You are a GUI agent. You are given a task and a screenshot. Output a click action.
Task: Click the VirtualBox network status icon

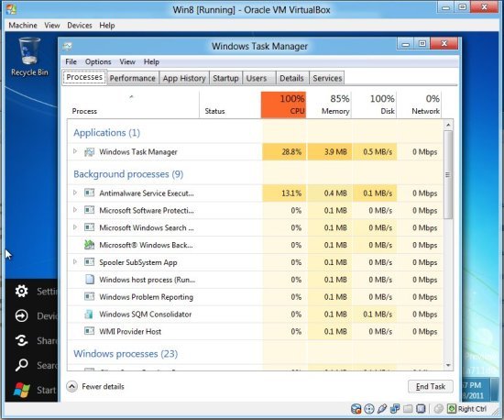pyautogui.click(x=395, y=409)
